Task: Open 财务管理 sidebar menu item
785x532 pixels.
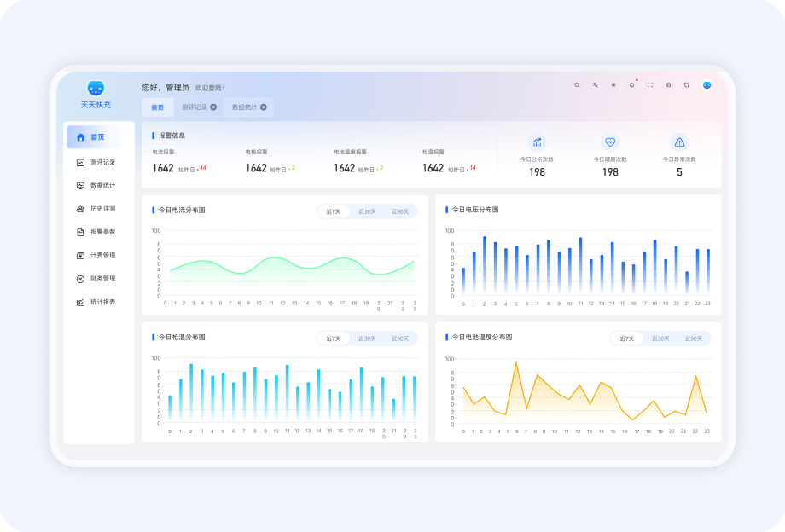Action: [x=102, y=279]
